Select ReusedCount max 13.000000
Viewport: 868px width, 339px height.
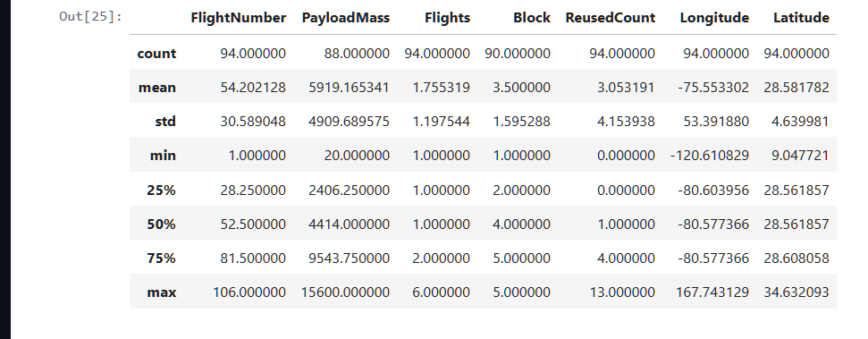623,292
